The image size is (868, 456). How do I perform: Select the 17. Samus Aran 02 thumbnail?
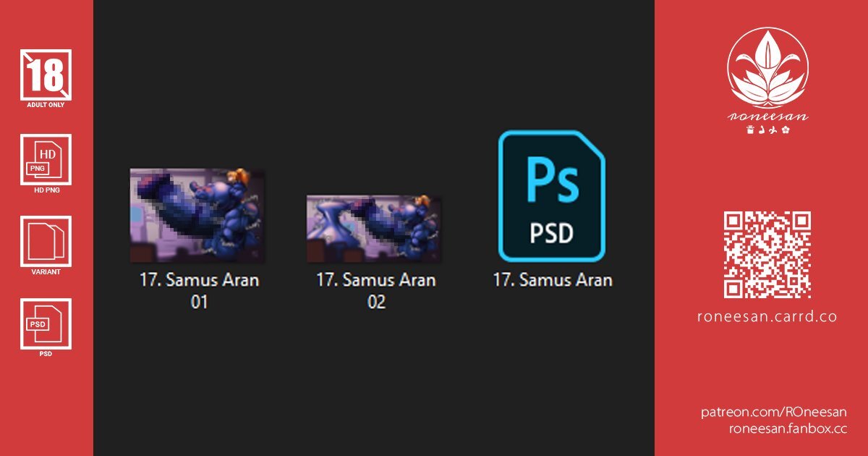click(374, 228)
